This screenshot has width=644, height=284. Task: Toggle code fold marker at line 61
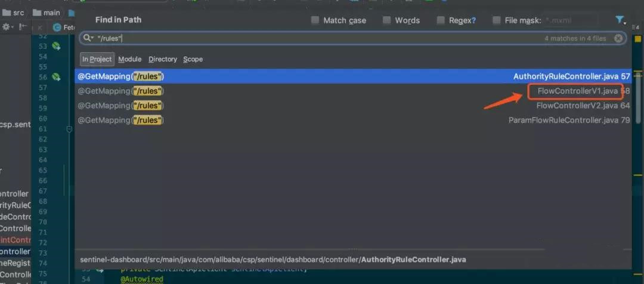(69, 129)
